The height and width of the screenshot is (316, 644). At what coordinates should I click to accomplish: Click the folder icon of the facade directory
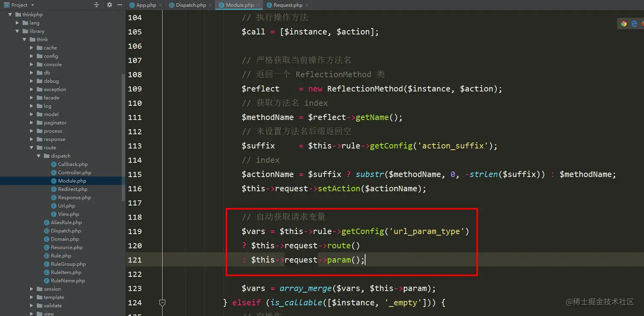click(39, 98)
